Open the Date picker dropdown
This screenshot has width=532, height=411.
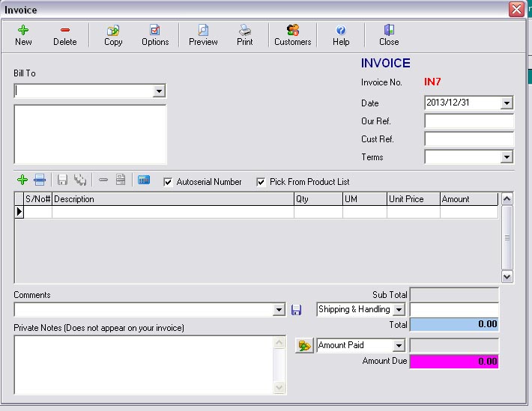click(x=507, y=103)
